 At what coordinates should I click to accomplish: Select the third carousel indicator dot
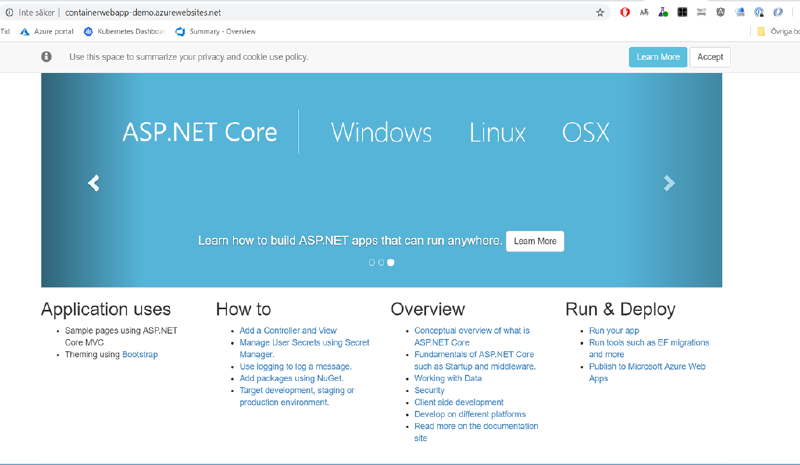pyautogui.click(x=391, y=262)
